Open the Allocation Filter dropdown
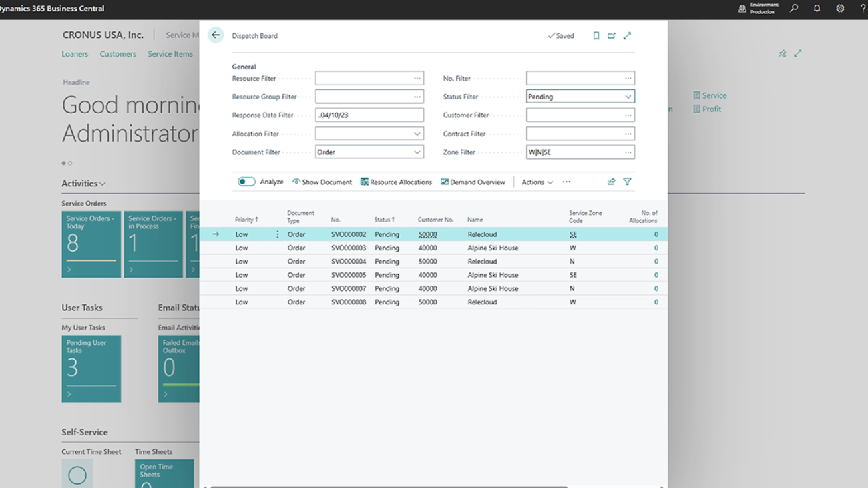Viewport: 868px width, 488px height. (417, 134)
